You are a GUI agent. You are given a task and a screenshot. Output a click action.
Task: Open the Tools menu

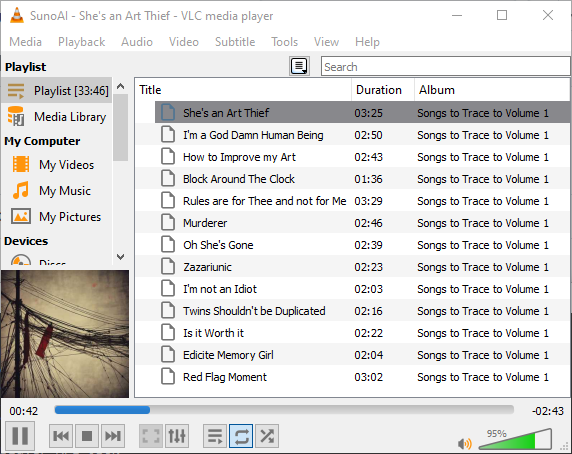[284, 42]
